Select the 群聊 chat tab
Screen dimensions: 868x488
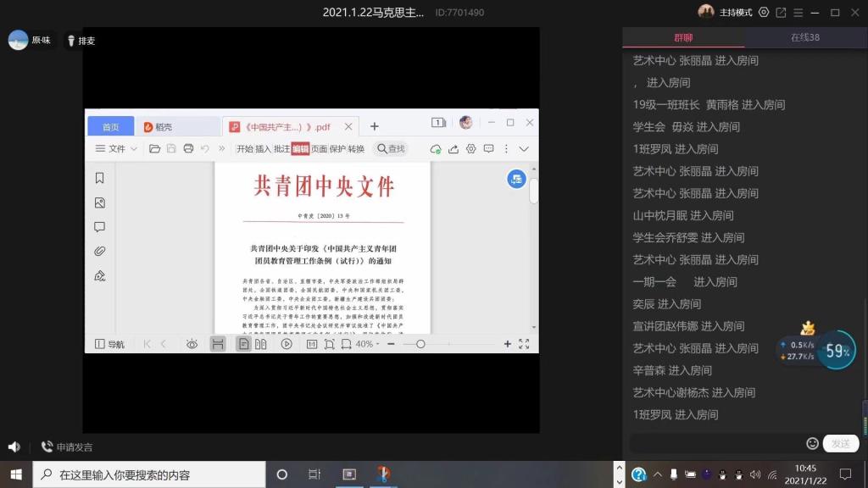click(x=683, y=37)
